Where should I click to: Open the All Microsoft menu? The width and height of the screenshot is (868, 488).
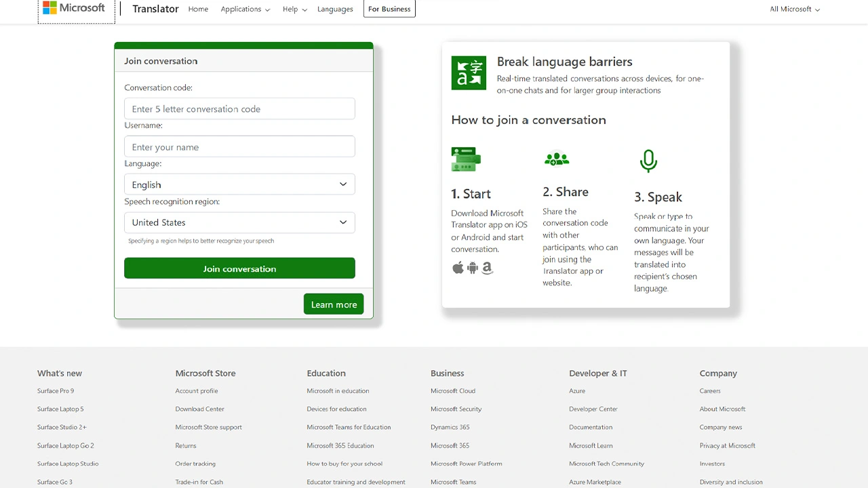(795, 9)
